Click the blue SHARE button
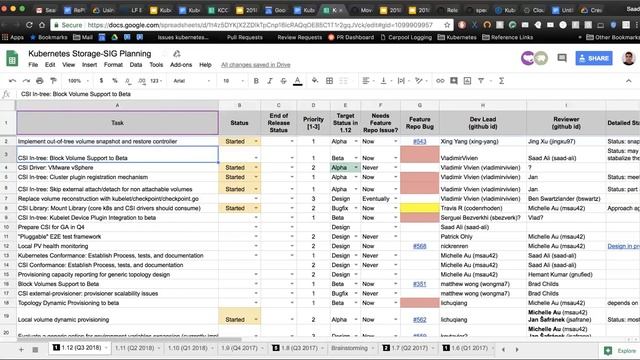The image size is (640, 360). [x=594, y=58]
